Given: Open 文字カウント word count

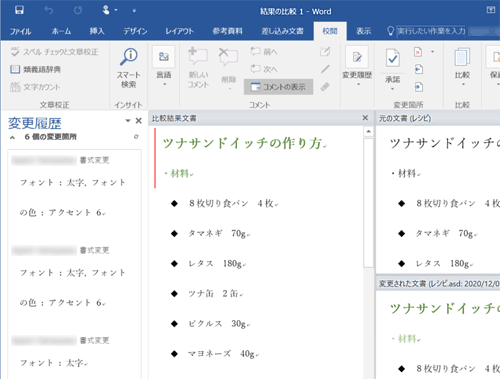Looking at the screenshot, I should 35,87.
